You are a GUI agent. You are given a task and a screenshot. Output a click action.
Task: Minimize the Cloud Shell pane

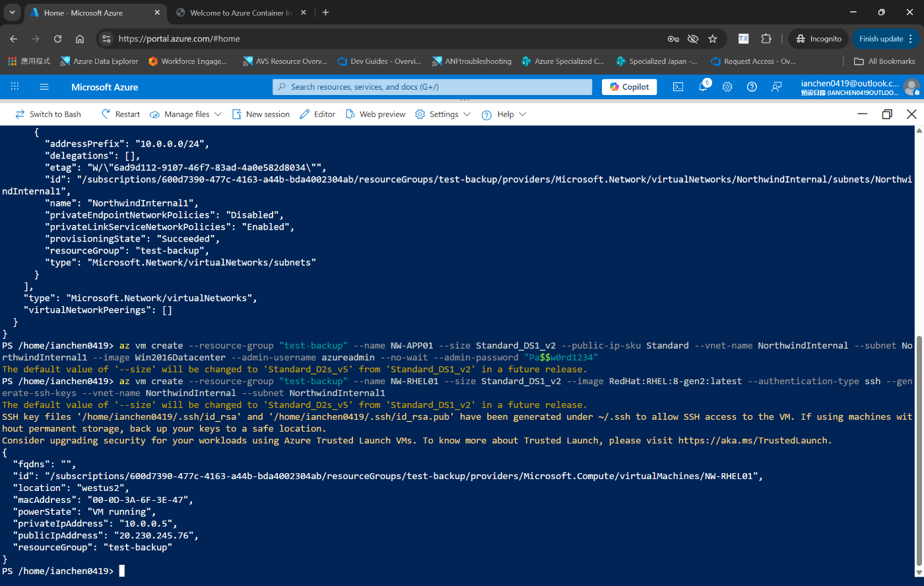pos(862,114)
